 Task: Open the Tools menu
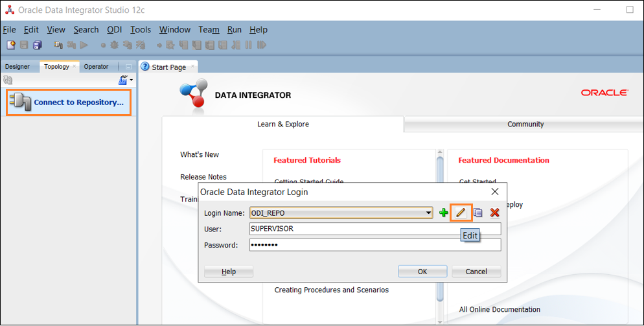[x=141, y=30]
